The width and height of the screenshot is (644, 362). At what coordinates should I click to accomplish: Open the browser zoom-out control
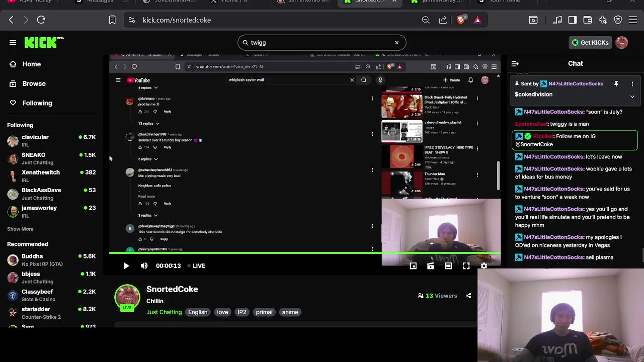(x=426, y=20)
